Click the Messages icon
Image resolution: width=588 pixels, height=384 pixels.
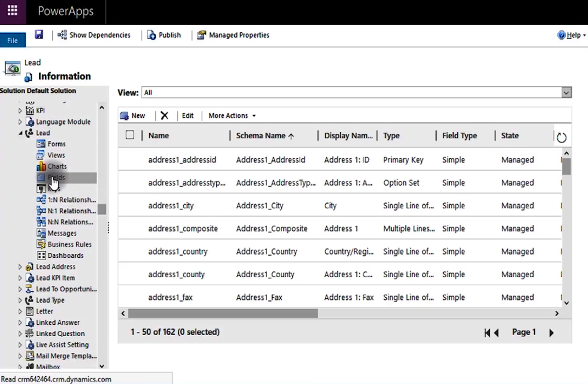(41, 233)
